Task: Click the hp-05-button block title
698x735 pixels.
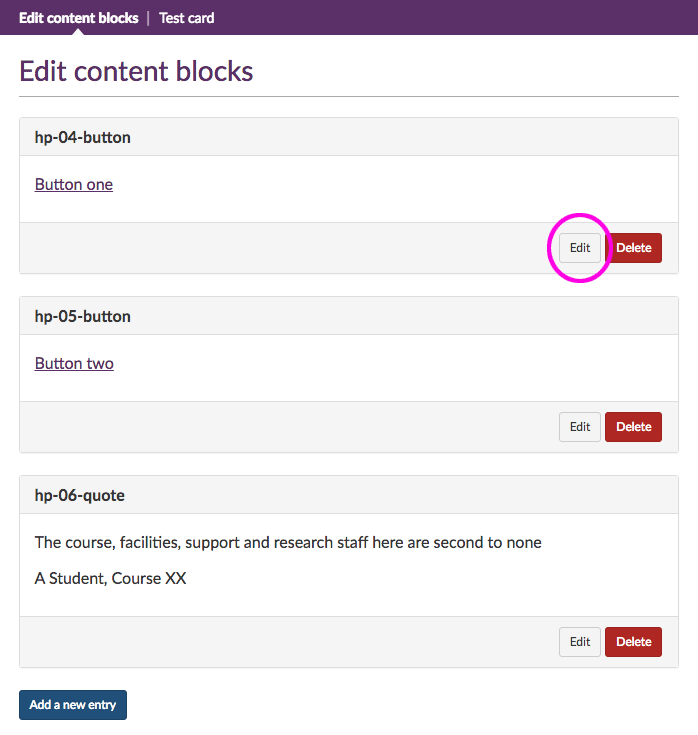Action: coord(83,316)
